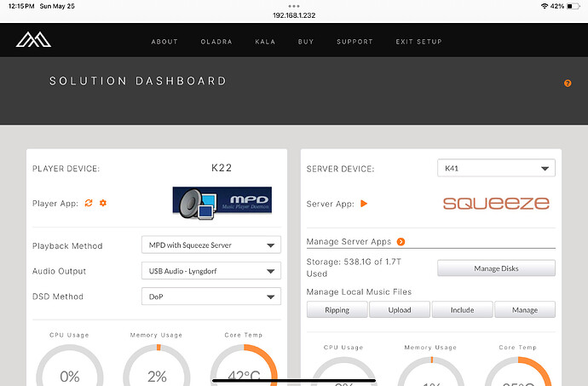Click the player 0% CPU Usage gauge
Screen dimensions: 588x386
70,365
